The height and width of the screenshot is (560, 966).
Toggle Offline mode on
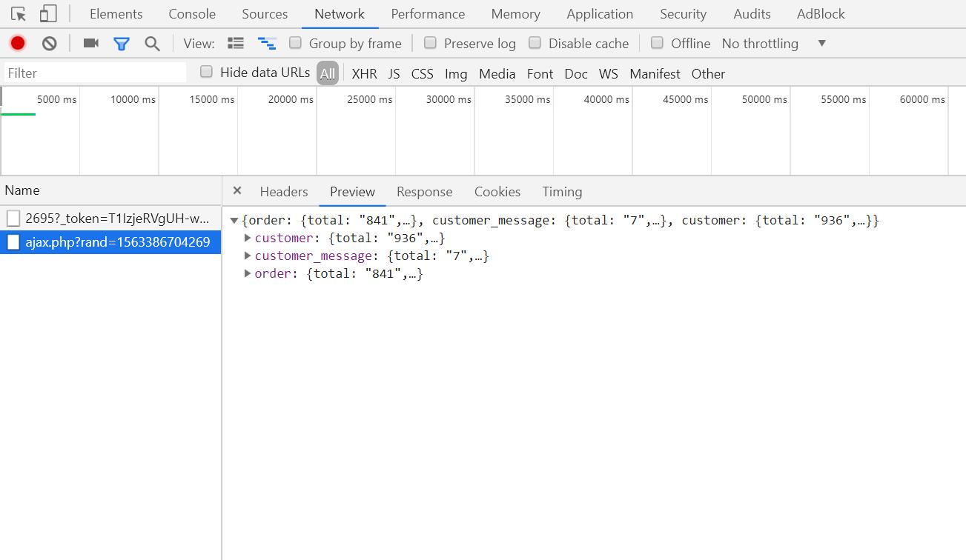(657, 43)
